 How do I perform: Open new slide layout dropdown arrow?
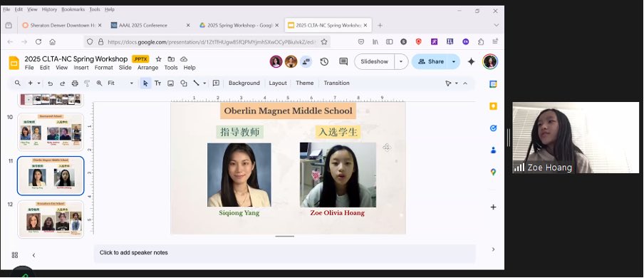point(39,83)
